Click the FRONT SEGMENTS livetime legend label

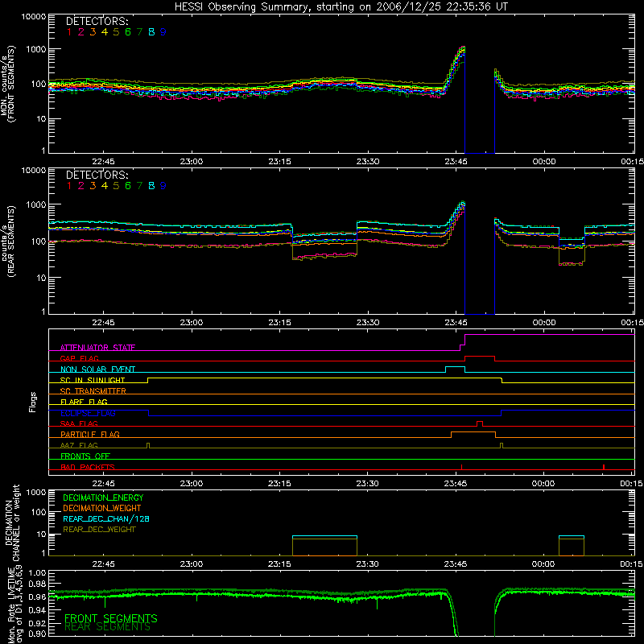pos(111,618)
